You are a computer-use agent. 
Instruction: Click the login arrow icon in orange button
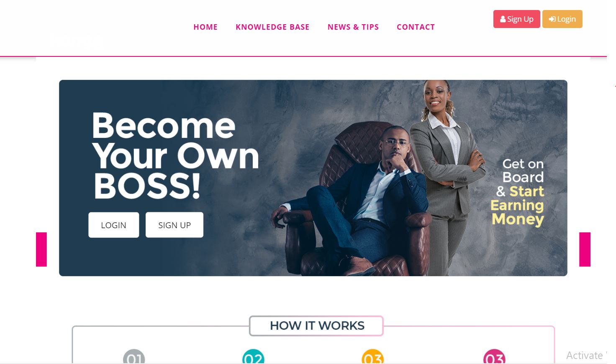[x=552, y=19]
